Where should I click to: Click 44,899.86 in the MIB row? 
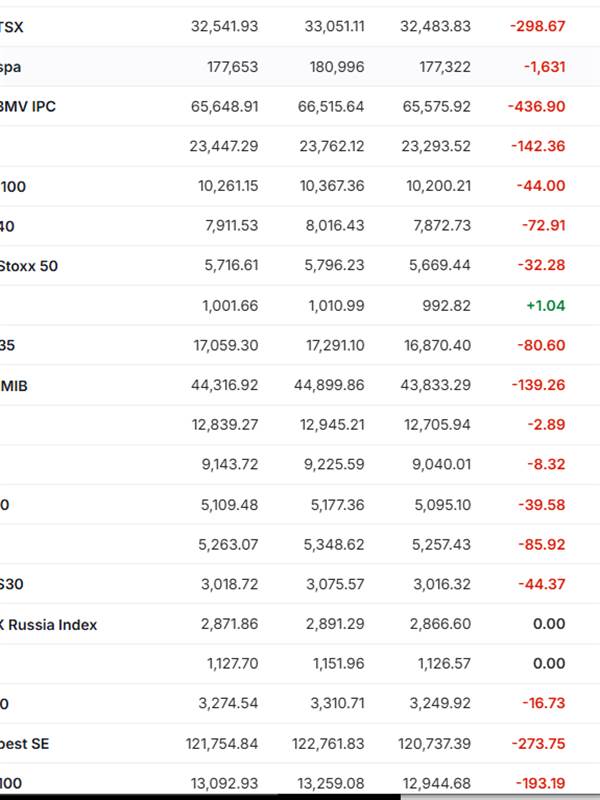[329, 385]
